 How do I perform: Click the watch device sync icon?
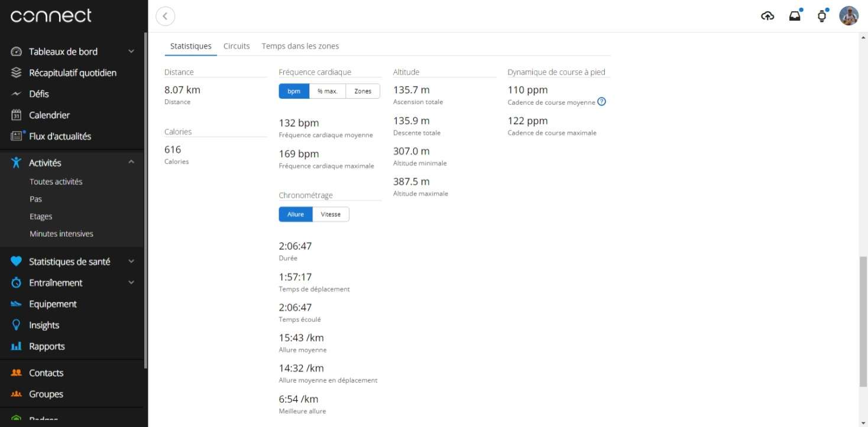pyautogui.click(x=821, y=16)
